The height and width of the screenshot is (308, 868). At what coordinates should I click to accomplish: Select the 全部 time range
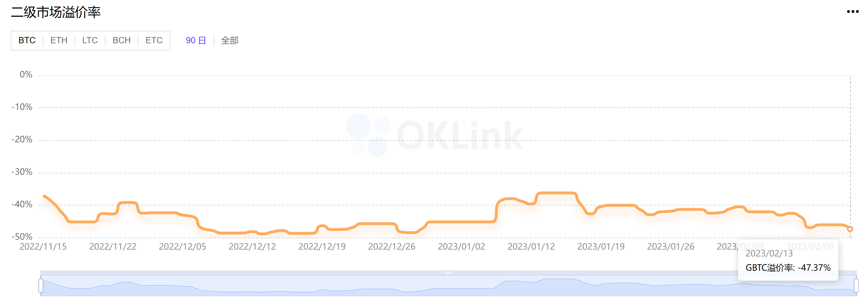click(x=230, y=40)
